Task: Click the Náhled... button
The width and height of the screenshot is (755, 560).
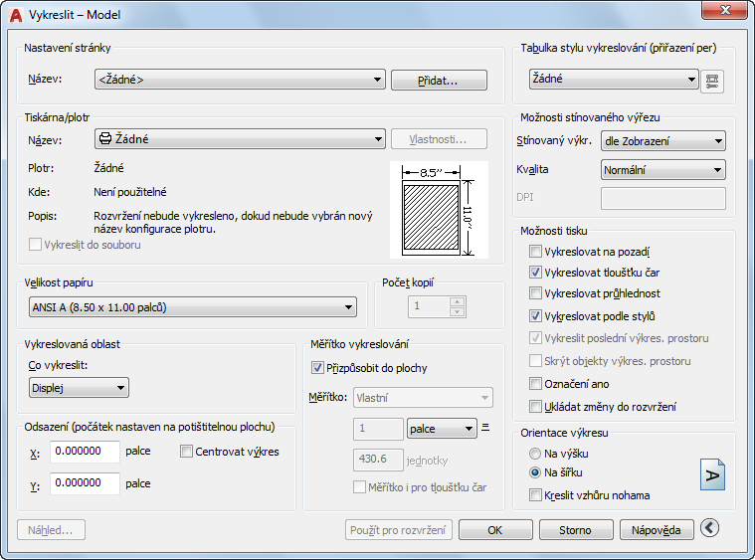Action: click(x=51, y=530)
